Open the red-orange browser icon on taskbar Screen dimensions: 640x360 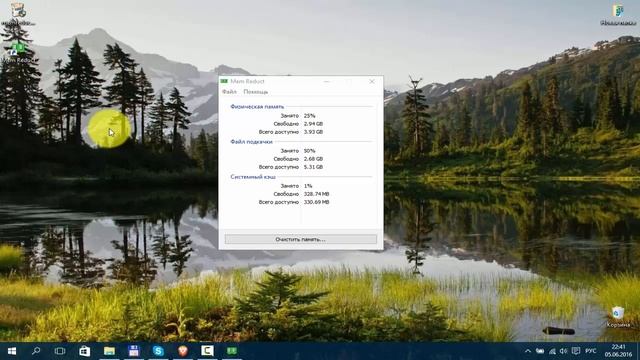183,351
